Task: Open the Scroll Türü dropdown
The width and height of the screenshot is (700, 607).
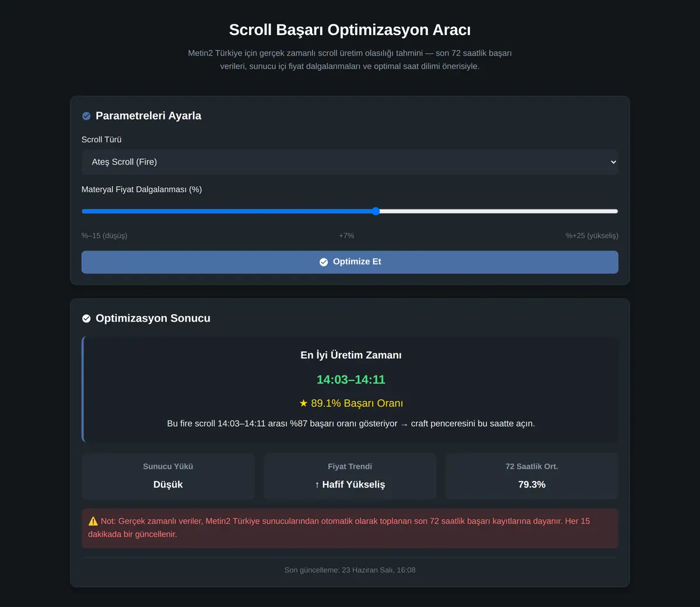Action: (x=350, y=162)
